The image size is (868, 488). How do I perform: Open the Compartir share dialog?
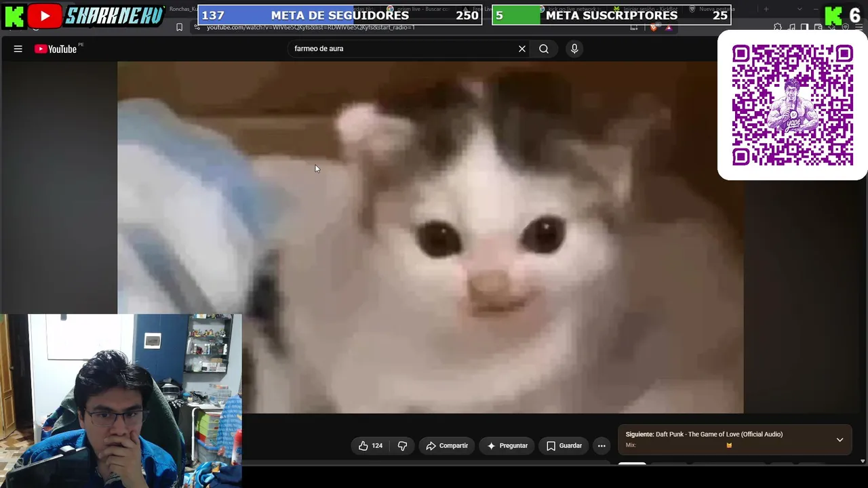pyautogui.click(x=447, y=446)
